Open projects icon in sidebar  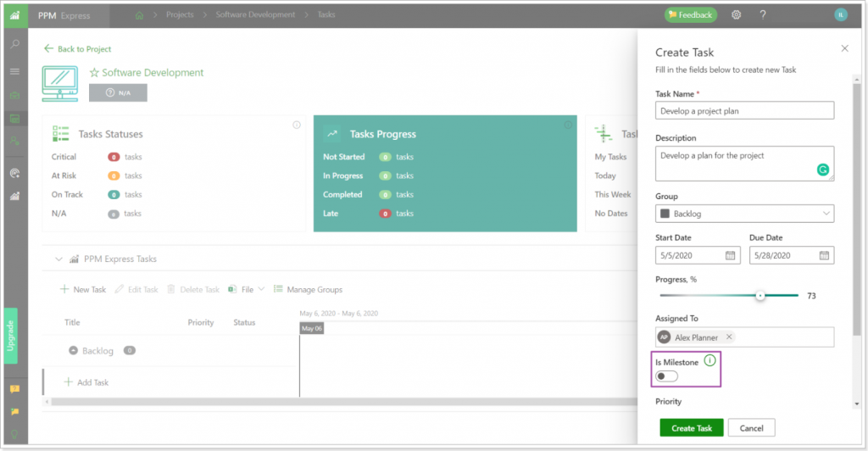point(15,119)
